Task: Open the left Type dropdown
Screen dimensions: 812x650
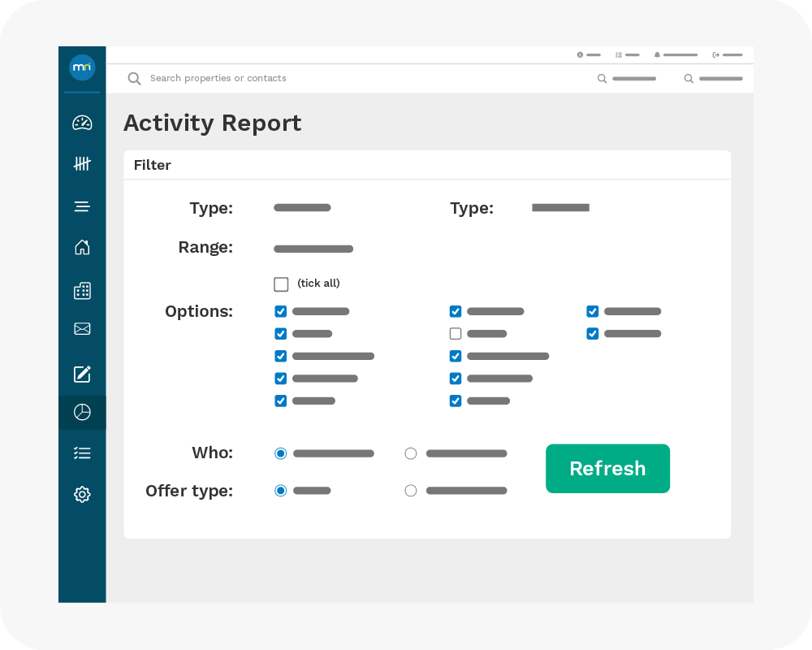Action: [302, 208]
